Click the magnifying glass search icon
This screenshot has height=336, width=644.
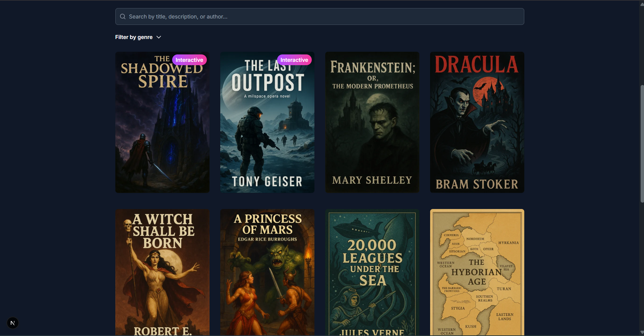tap(122, 16)
